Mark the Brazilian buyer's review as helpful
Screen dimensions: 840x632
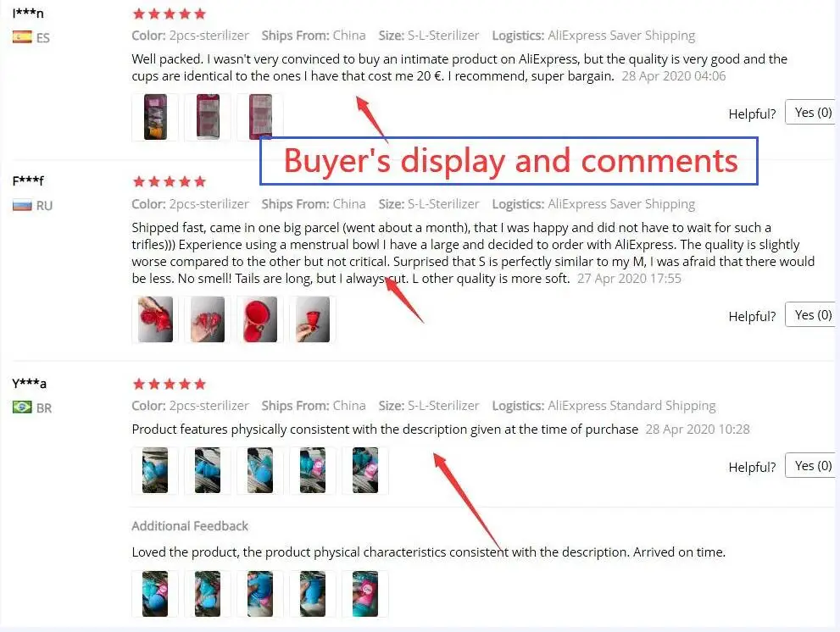(x=812, y=465)
